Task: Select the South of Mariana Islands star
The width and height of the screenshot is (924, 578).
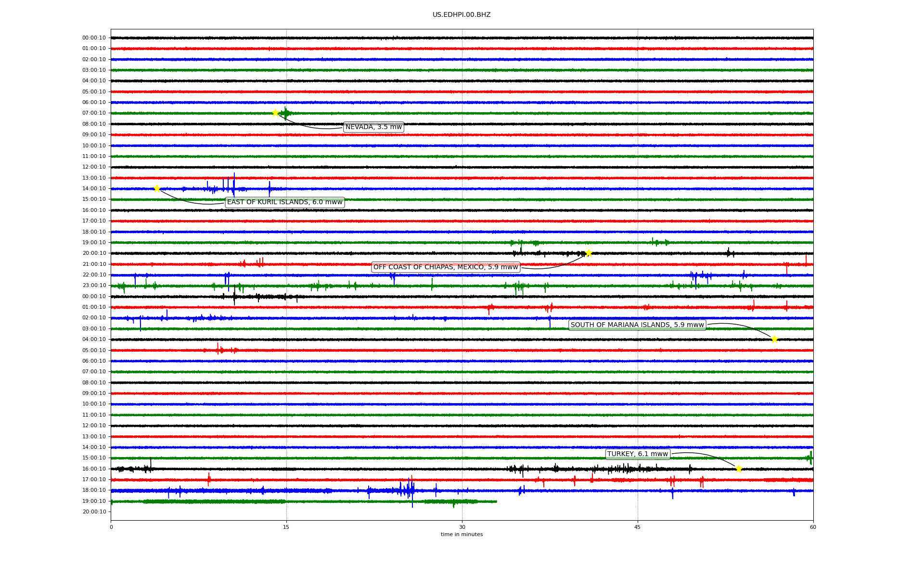Action: [774, 339]
